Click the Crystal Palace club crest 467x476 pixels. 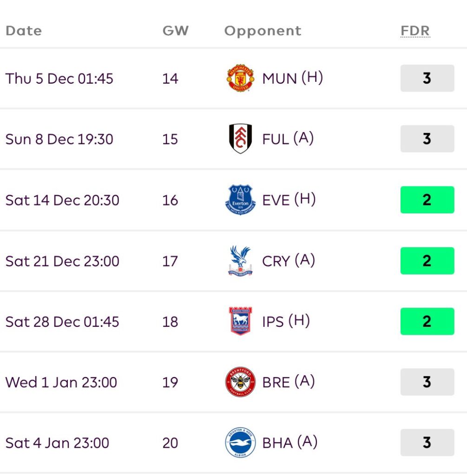[240, 261]
